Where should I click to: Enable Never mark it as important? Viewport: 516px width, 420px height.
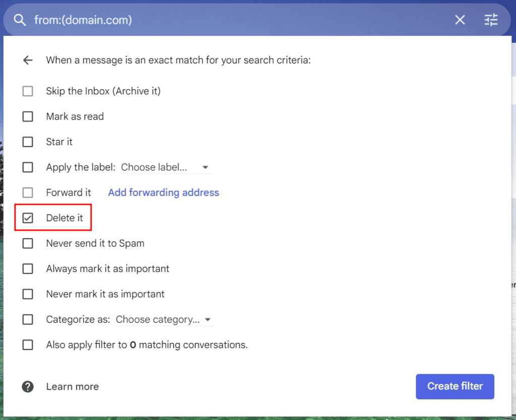[x=28, y=294]
